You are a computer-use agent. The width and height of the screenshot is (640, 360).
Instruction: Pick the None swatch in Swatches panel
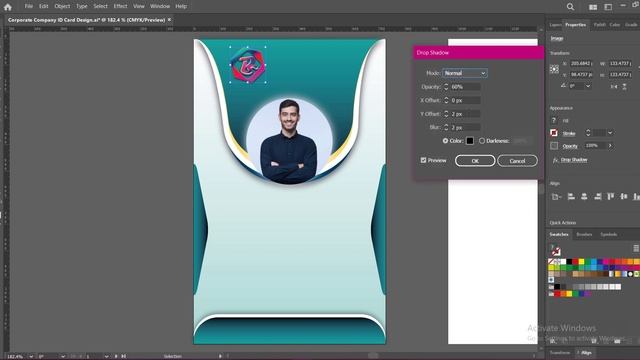click(x=551, y=262)
